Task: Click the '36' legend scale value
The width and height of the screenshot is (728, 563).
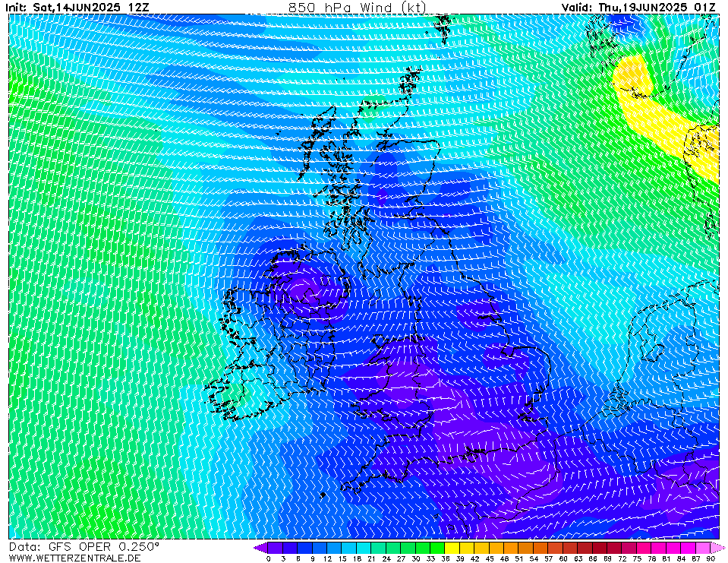Action: [446, 558]
